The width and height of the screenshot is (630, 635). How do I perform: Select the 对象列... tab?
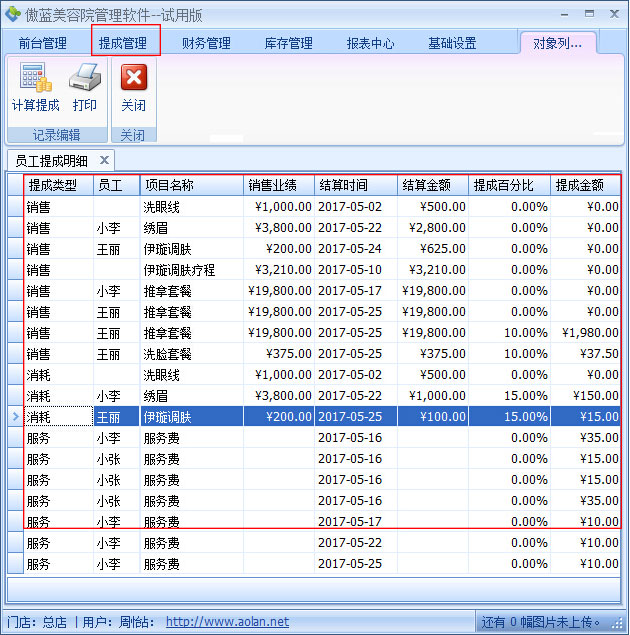tap(557, 43)
